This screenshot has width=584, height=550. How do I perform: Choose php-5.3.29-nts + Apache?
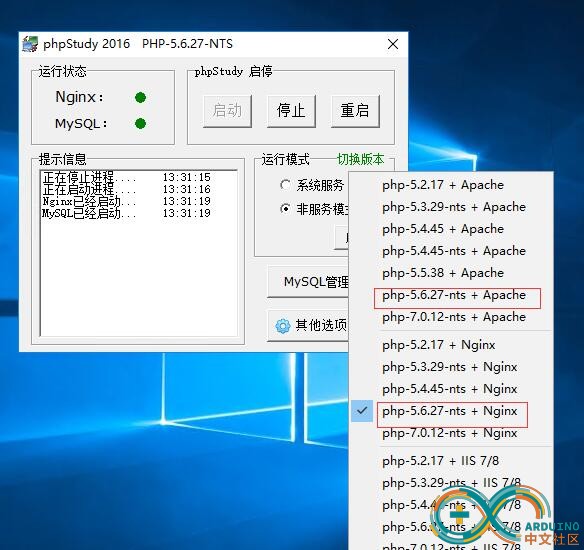click(451, 207)
